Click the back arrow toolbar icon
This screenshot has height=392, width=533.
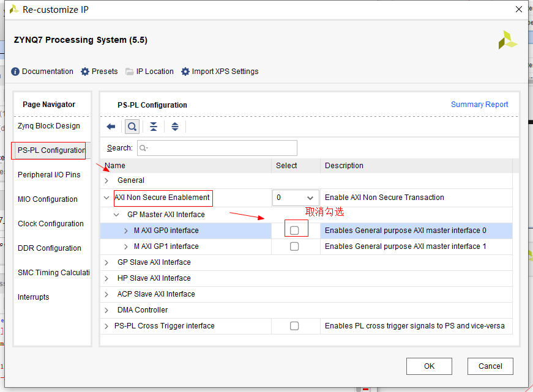click(111, 127)
